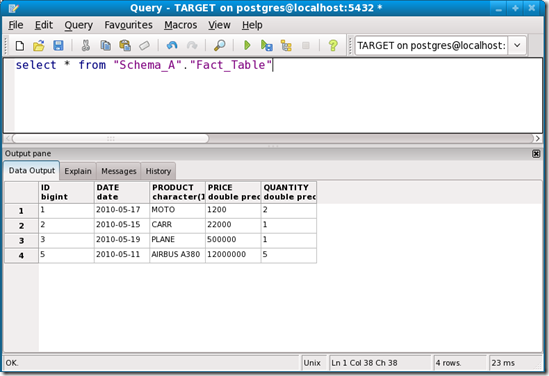Image resolution: width=549 pixels, height=376 pixels.
Task: Click the '4 rows.' status bar entry
Action: pyautogui.click(x=460, y=363)
